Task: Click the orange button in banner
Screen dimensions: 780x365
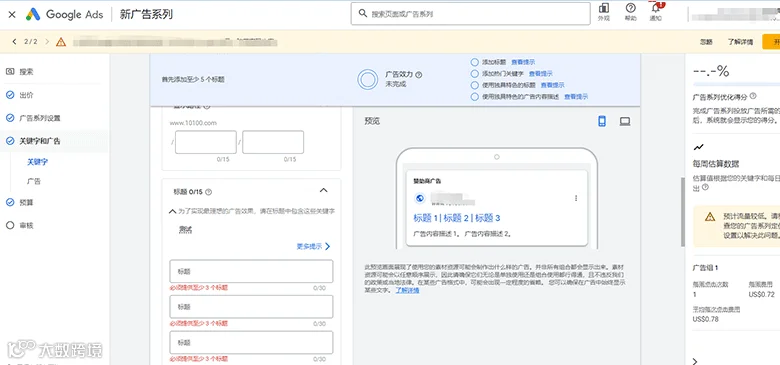Action: point(771,42)
